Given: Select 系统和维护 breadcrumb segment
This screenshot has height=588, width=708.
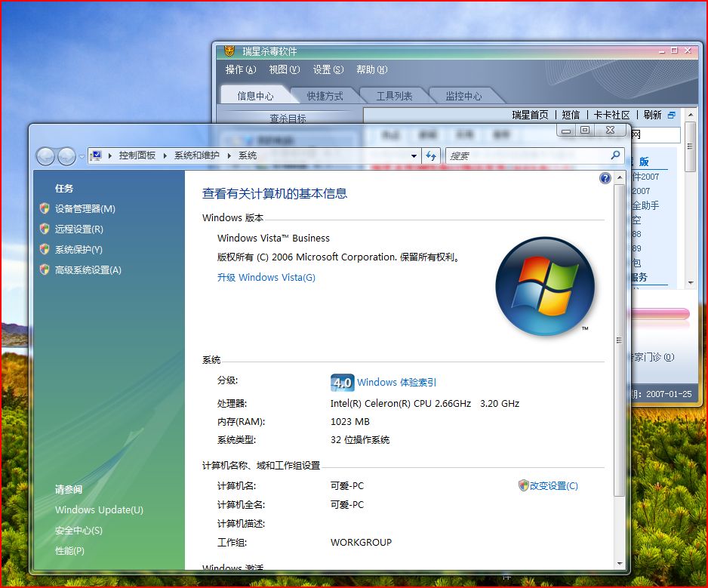Looking at the screenshot, I should [197, 155].
